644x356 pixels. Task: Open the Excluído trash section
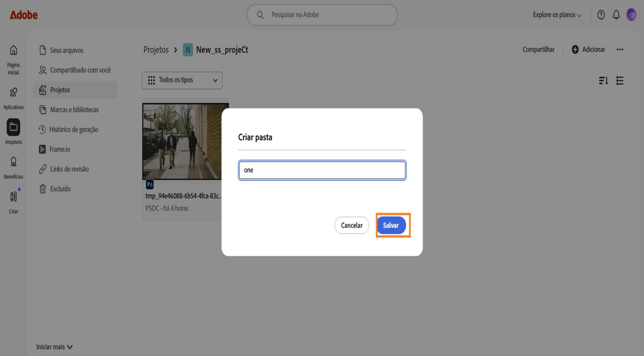click(55, 189)
